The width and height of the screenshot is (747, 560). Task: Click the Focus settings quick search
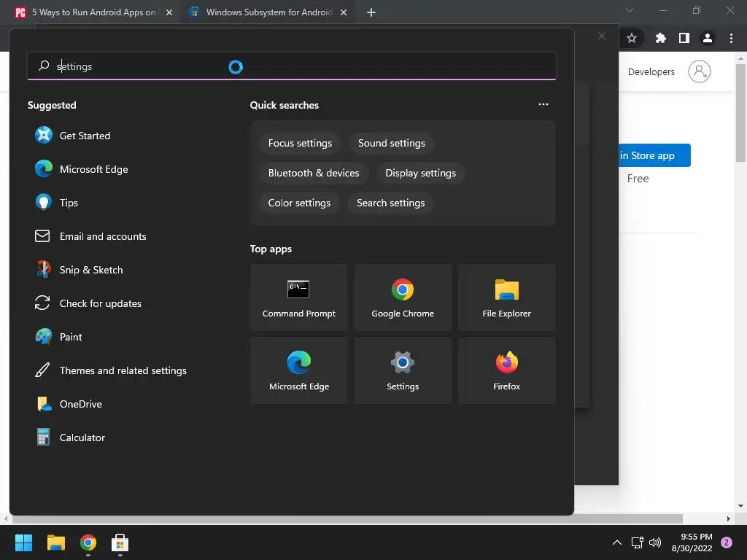click(300, 144)
